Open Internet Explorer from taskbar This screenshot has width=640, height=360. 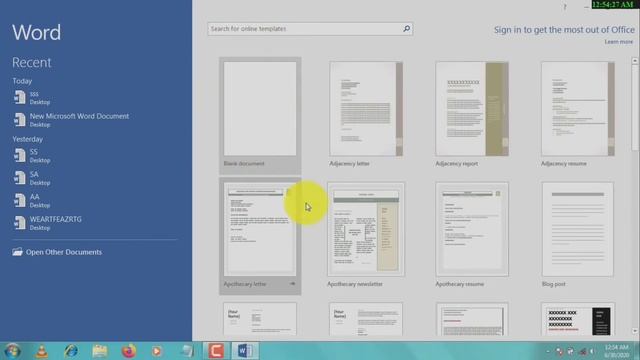tap(71, 351)
